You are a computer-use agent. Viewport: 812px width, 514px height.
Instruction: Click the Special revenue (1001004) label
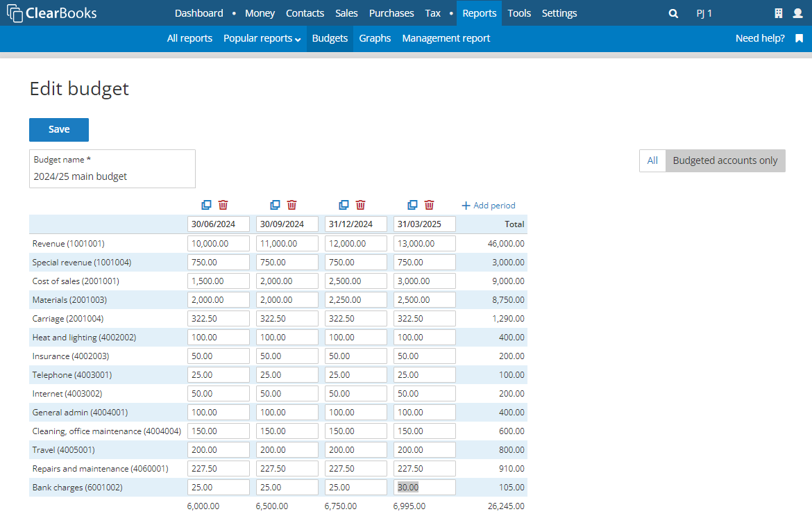[82, 262]
